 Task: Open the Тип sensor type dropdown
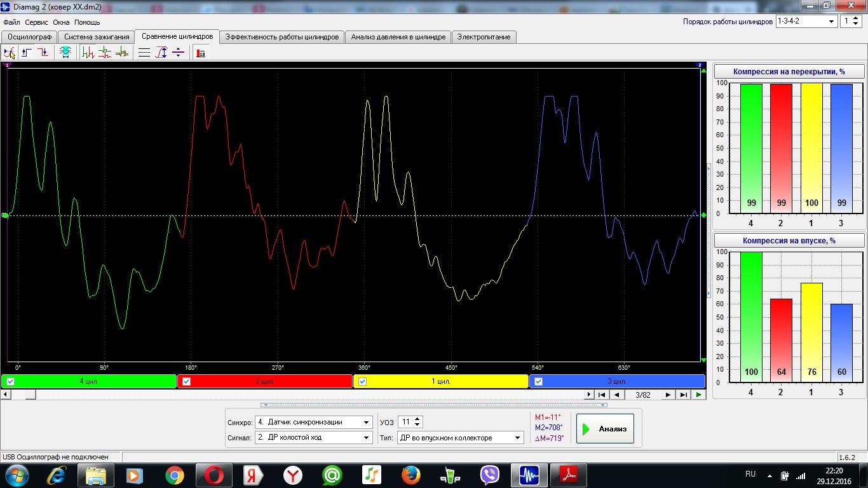pyautogui.click(x=460, y=437)
